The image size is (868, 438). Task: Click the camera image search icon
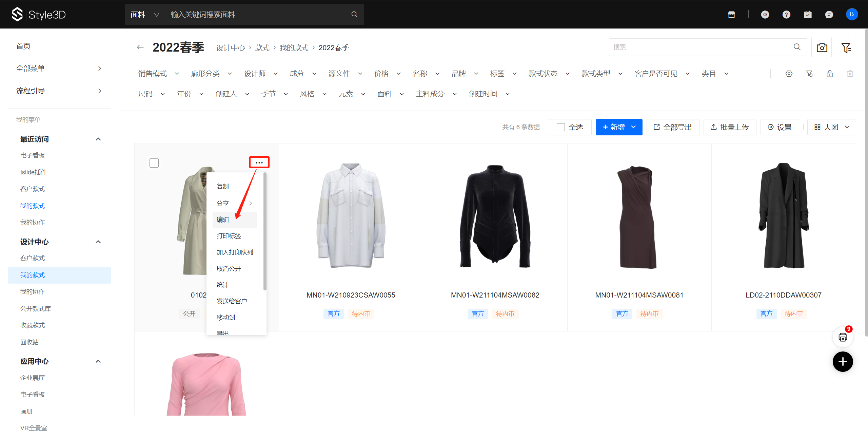tap(822, 47)
